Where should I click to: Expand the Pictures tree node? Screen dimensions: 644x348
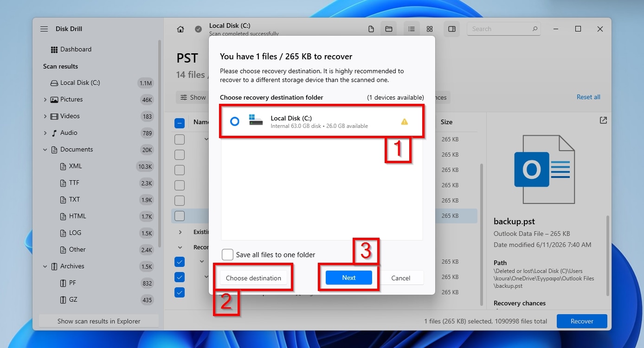pos(45,100)
